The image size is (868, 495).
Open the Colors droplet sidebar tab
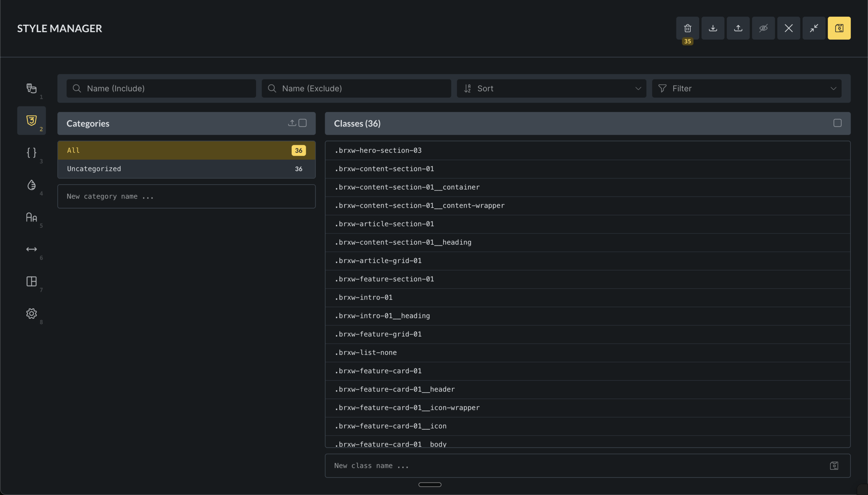click(x=31, y=185)
